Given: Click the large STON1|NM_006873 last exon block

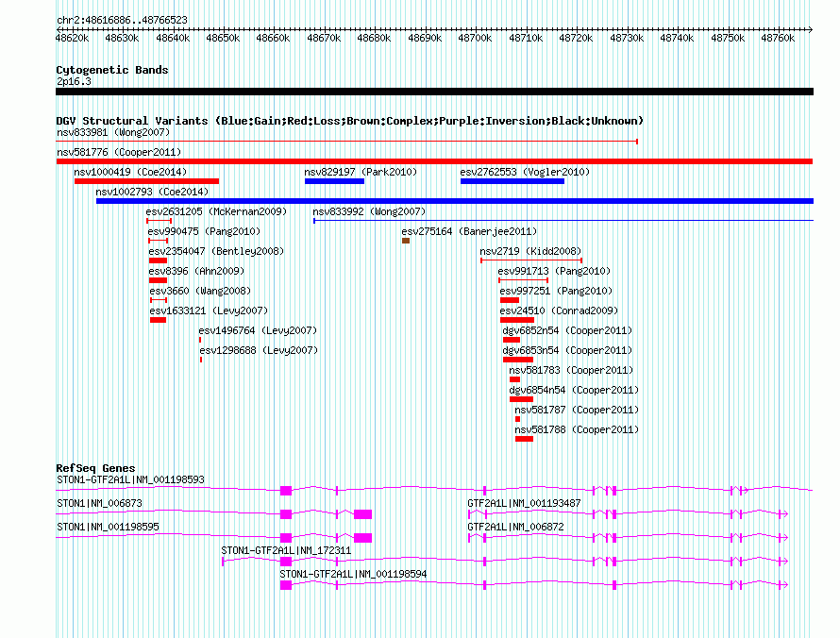Looking at the screenshot, I should pyautogui.click(x=362, y=514).
